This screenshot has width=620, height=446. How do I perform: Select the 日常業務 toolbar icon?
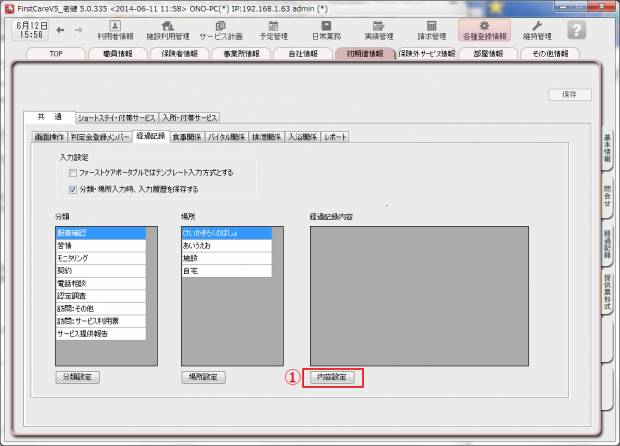(326, 29)
